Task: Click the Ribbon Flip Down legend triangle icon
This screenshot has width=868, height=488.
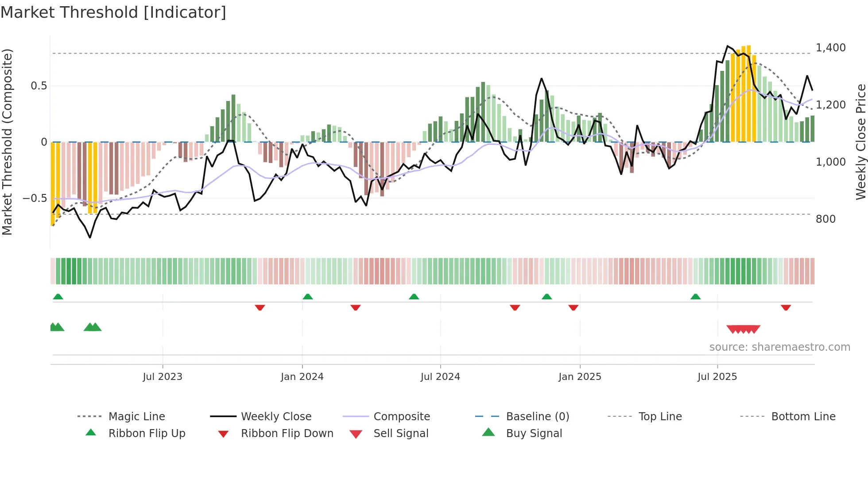Action: pos(223,434)
